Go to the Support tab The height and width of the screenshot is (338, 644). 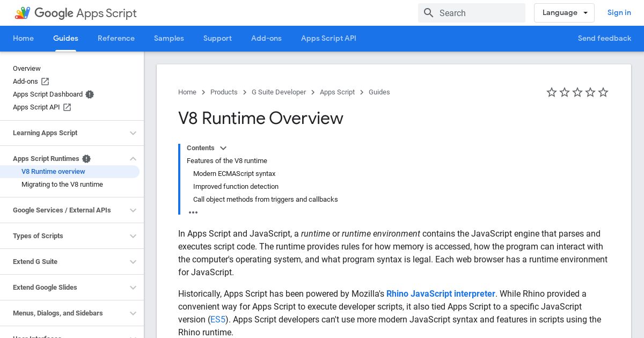[x=217, y=39]
